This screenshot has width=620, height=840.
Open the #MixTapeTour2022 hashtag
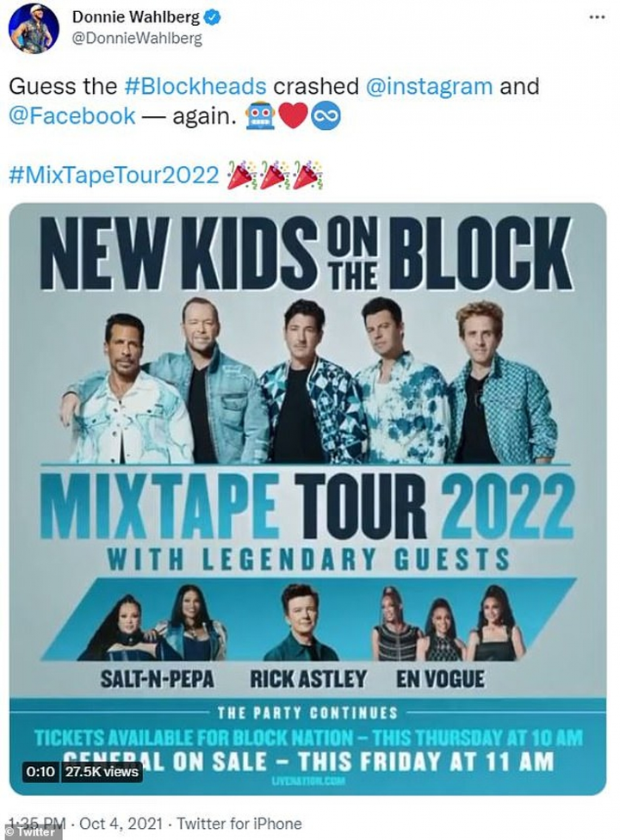(114, 175)
